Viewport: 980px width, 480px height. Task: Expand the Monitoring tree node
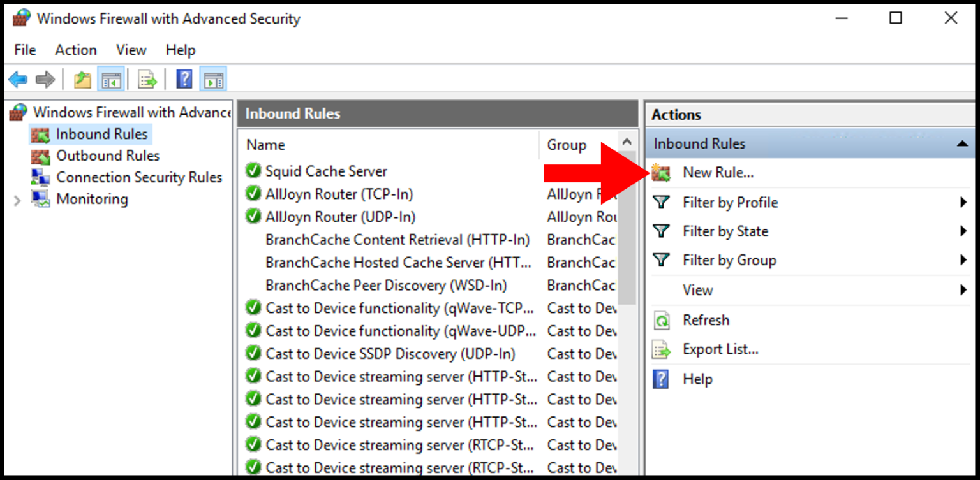pyautogui.click(x=17, y=199)
